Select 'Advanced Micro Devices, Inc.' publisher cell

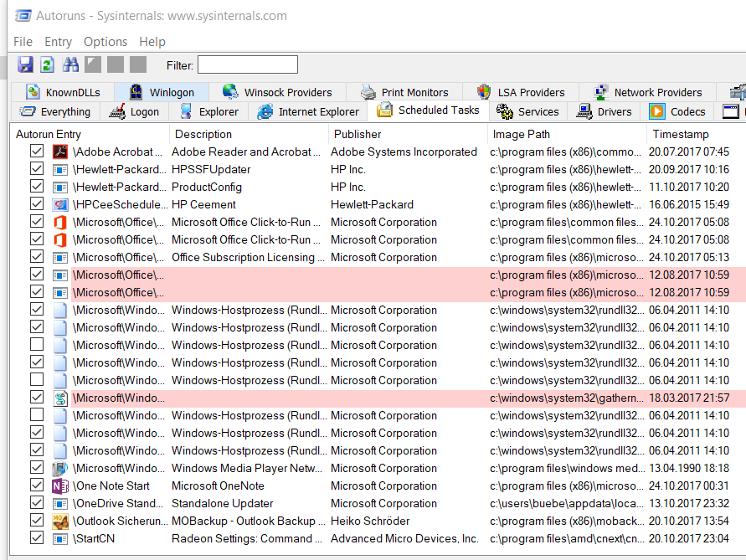tap(405, 538)
